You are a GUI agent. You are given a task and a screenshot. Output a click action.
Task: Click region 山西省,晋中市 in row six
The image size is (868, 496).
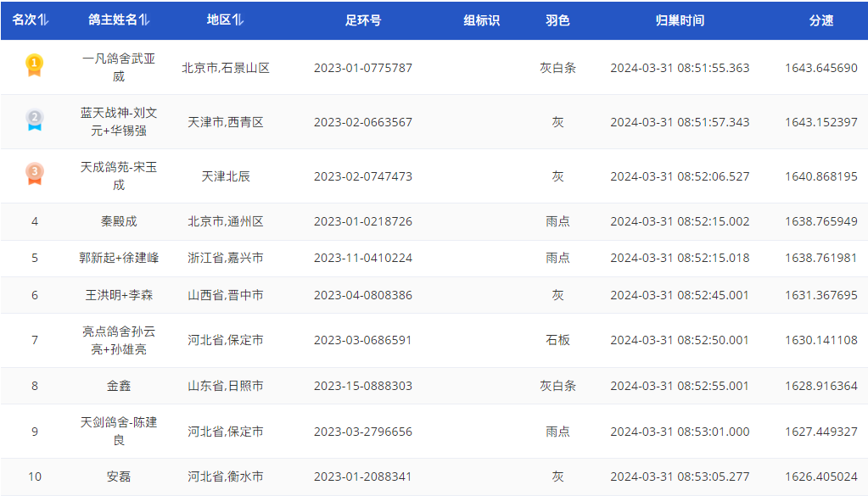(225, 295)
